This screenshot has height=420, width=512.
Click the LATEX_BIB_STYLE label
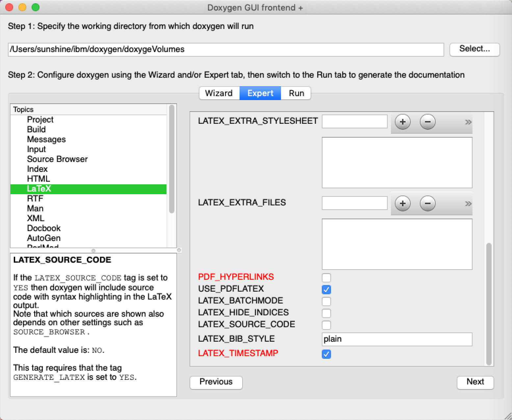pyautogui.click(x=236, y=339)
